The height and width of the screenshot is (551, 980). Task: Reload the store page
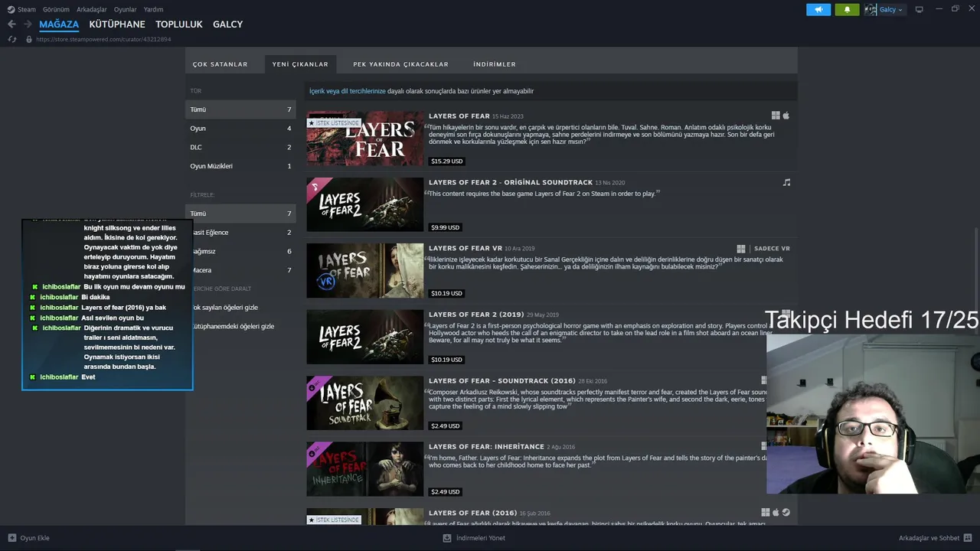(x=12, y=39)
